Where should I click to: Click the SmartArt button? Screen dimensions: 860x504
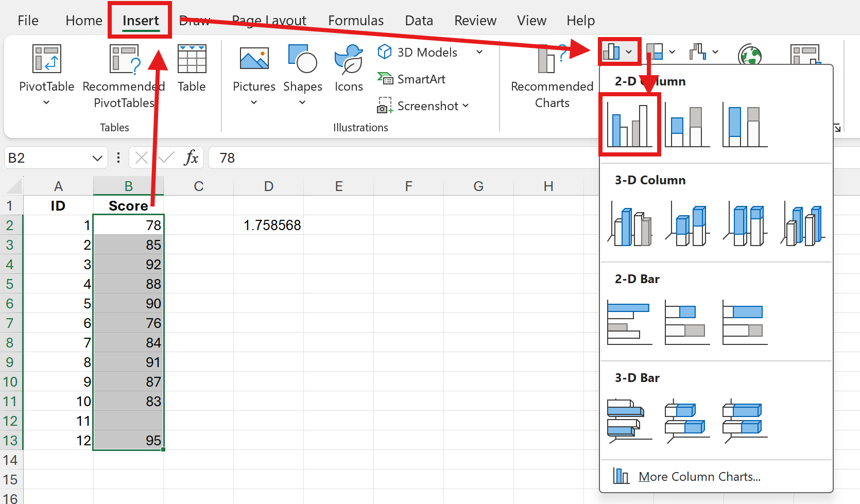[412, 79]
